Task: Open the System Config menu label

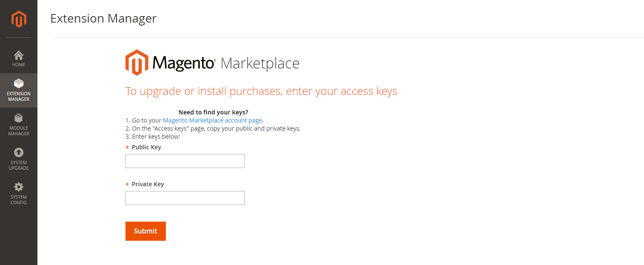Action: 19,200
